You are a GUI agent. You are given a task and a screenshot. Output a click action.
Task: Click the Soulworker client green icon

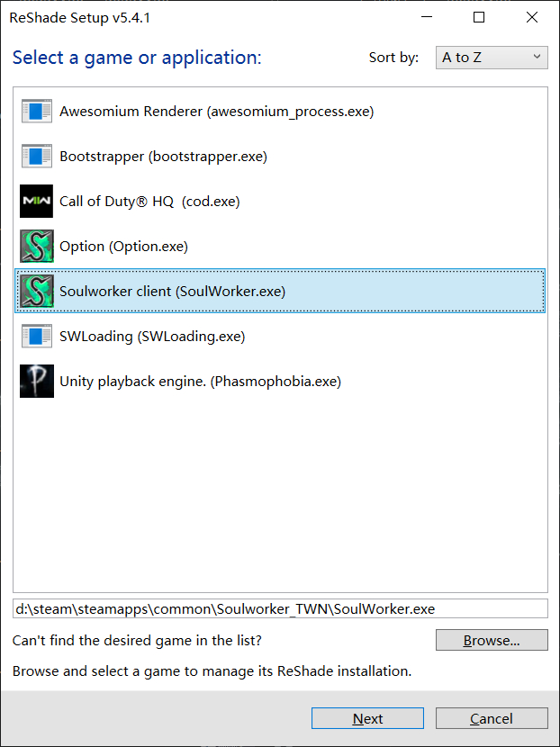click(37, 292)
